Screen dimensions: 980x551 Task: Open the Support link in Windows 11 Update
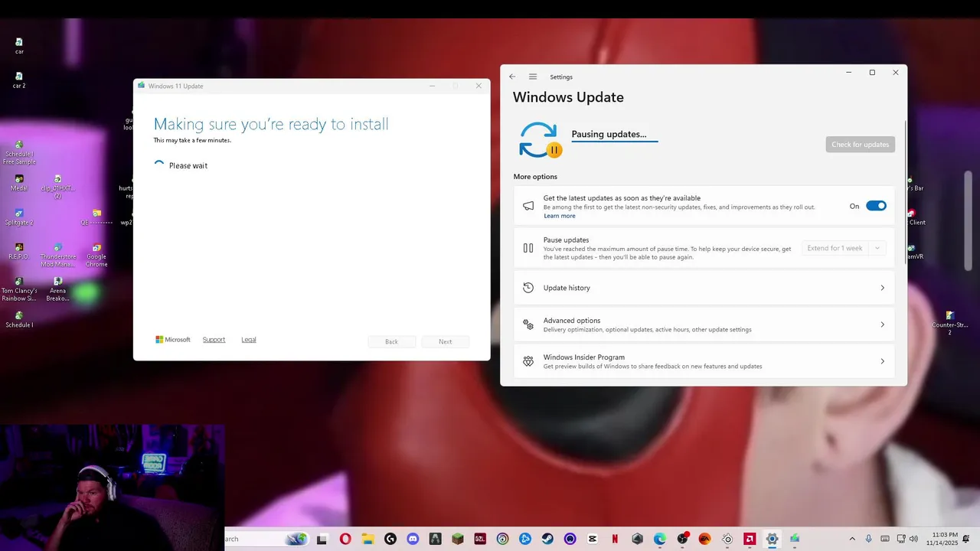point(214,340)
